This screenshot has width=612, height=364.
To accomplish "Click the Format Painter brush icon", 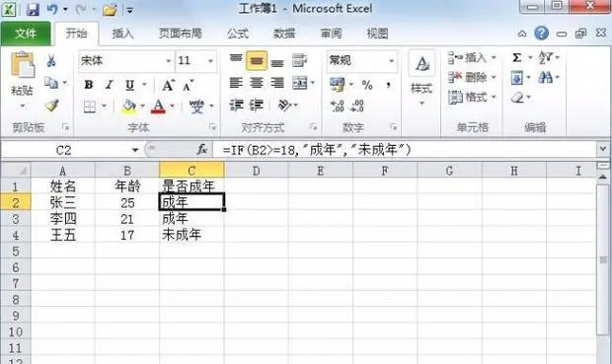I will coord(52,106).
